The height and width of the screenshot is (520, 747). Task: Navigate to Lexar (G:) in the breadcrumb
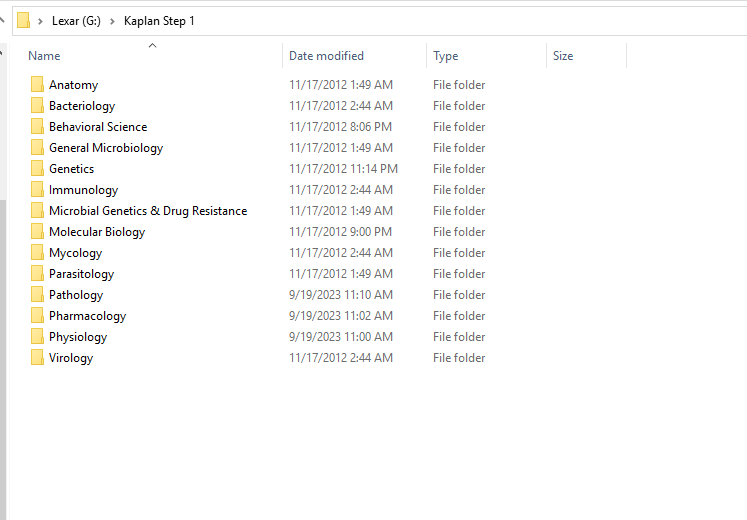click(76, 21)
